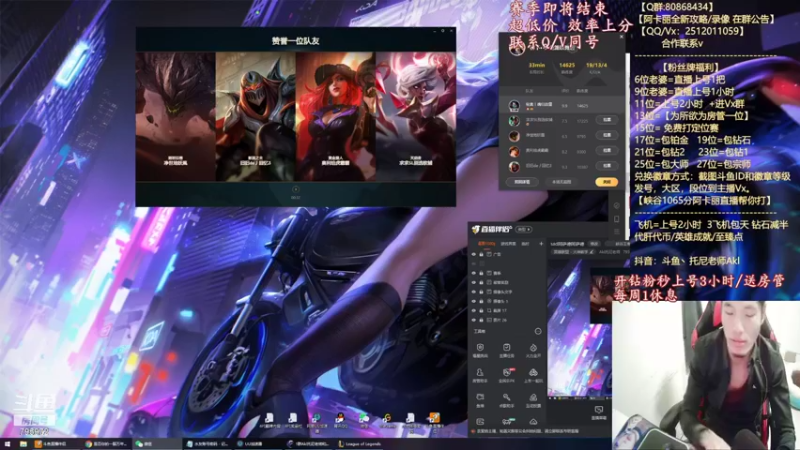800x450 pixels.
Task: Add a new scene with the plus icon
Action: tap(541, 244)
